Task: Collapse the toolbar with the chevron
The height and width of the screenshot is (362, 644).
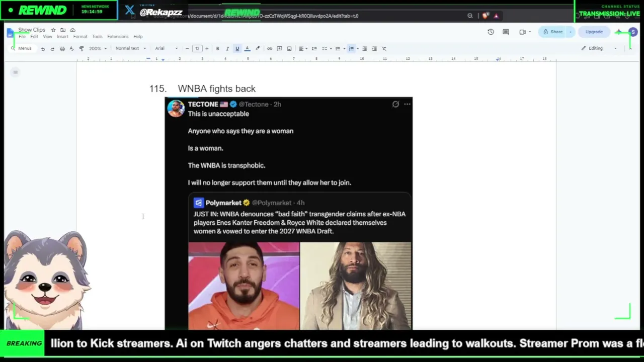Action: point(630,48)
